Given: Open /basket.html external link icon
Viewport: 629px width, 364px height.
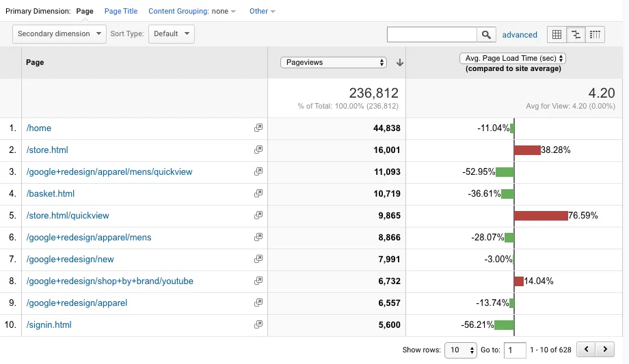Looking at the screenshot, I should click(258, 194).
